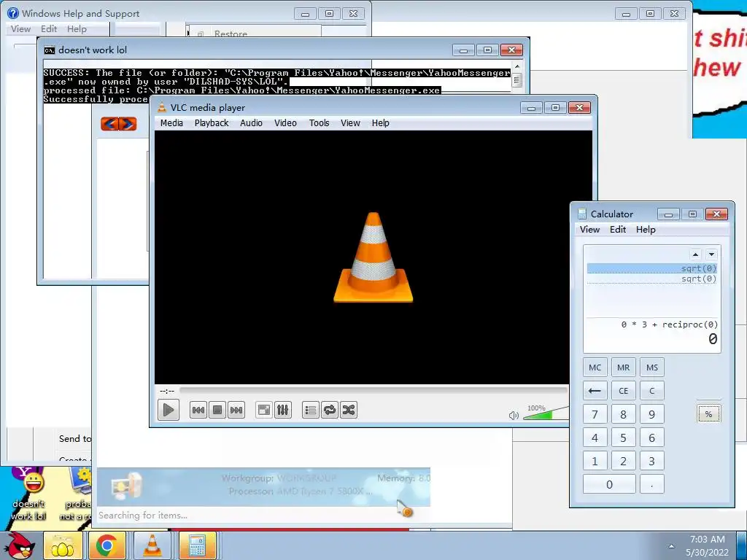
Task: Click Calculator history down arrow
Action: pos(711,254)
